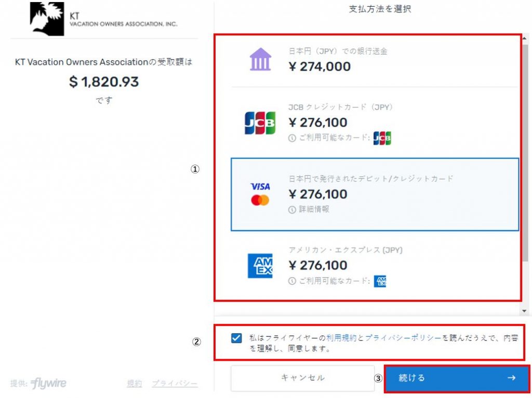
Task: Click the large AMEX logo
Action: [x=260, y=266]
